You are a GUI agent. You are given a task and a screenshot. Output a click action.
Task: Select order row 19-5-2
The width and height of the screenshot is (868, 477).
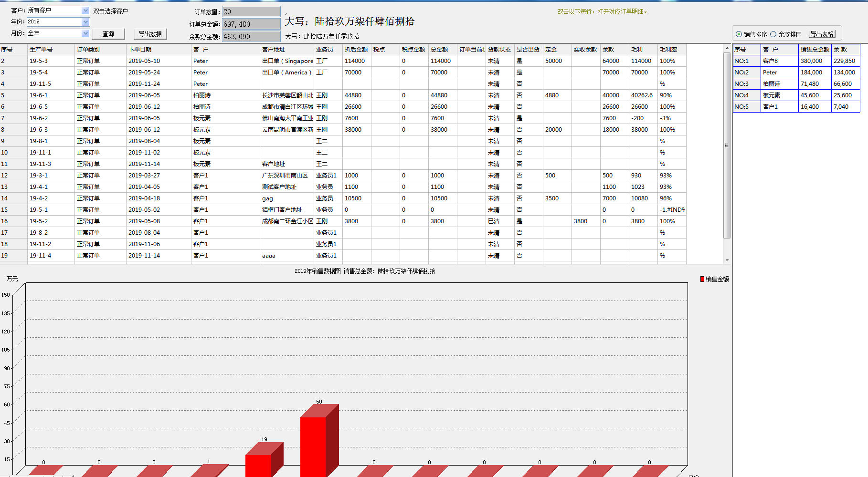point(343,221)
